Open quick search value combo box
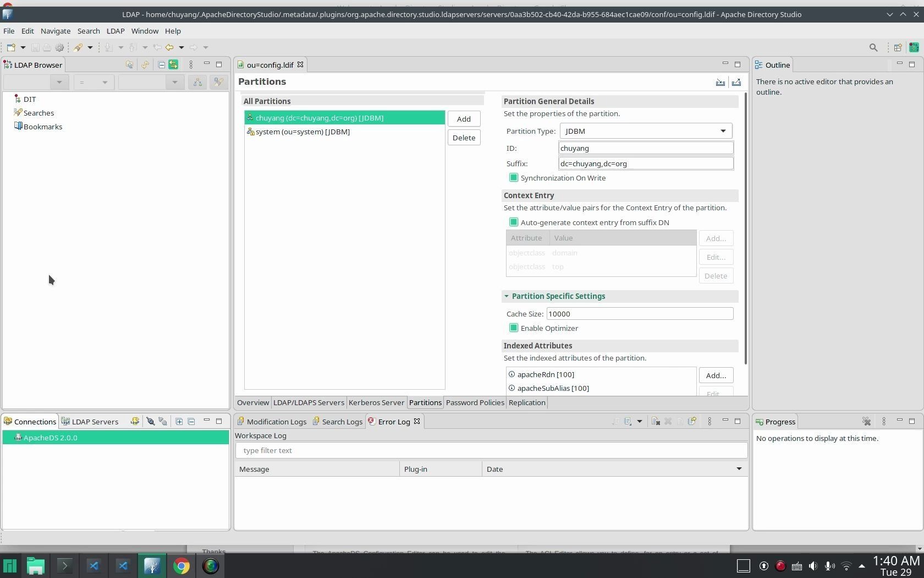The image size is (924, 578). click(151, 83)
